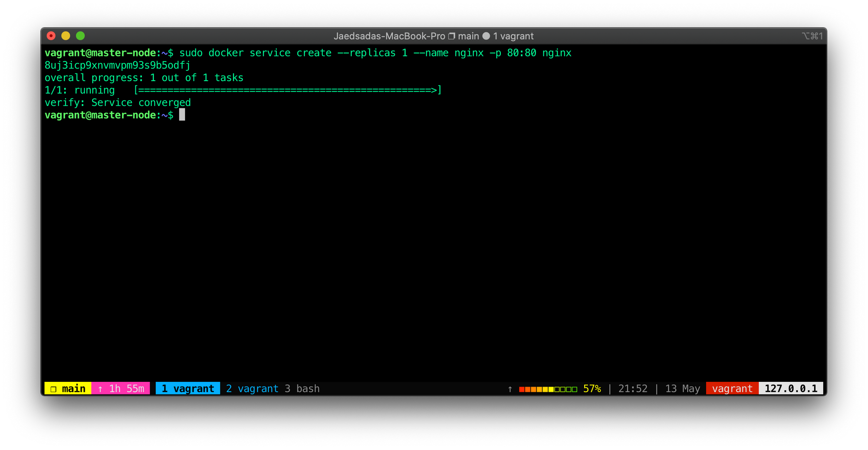Click the battery level bar in status line
The height and width of the screenshot is (450, 868).
click(x=548, y=389)
